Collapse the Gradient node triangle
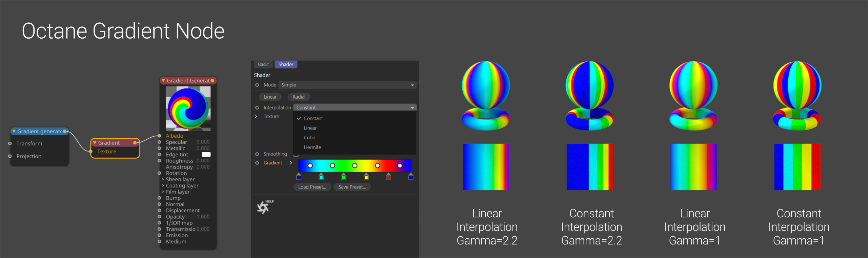The width and height of the screenshot is (868, 258). [x=95, y=143]
